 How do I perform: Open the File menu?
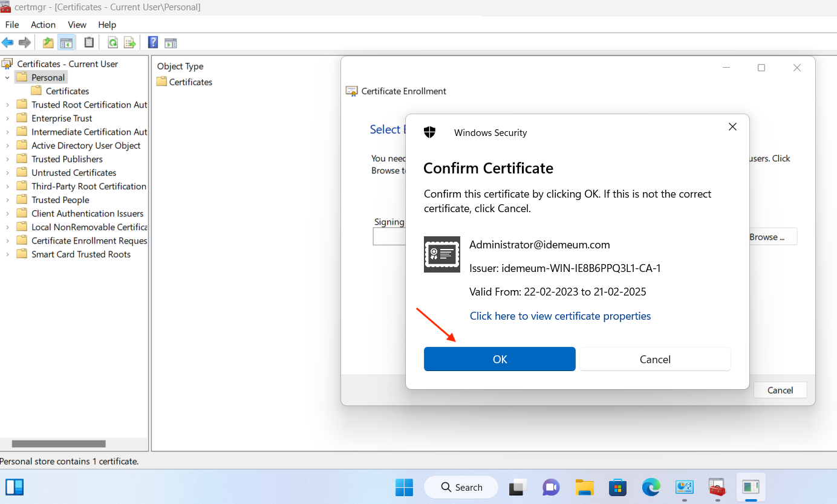[12, 25]
